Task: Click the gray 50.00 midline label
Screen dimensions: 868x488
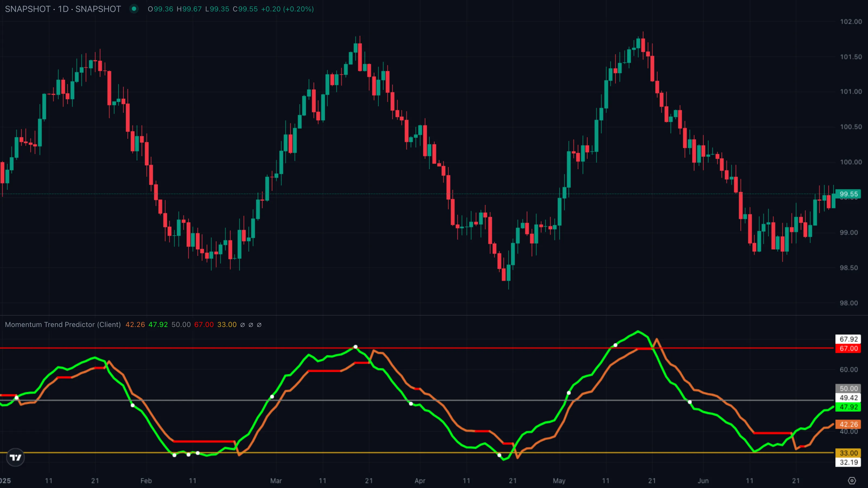Action: (848, 389)
